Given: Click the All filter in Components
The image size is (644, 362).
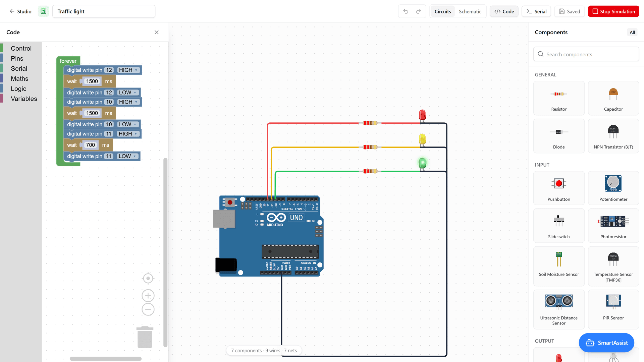Looking at the screenshot, I should [632, 33].
